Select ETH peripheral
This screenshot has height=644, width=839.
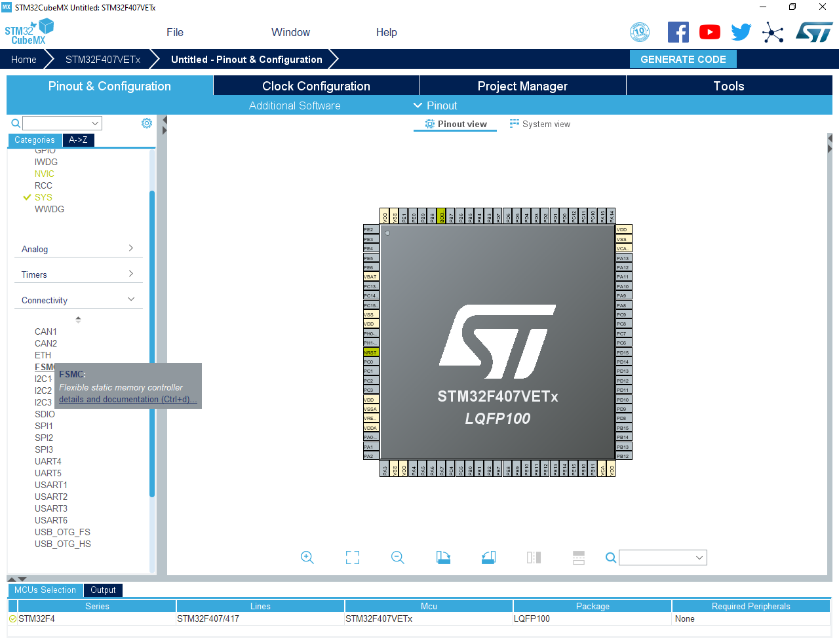click(x=43, y=355)
